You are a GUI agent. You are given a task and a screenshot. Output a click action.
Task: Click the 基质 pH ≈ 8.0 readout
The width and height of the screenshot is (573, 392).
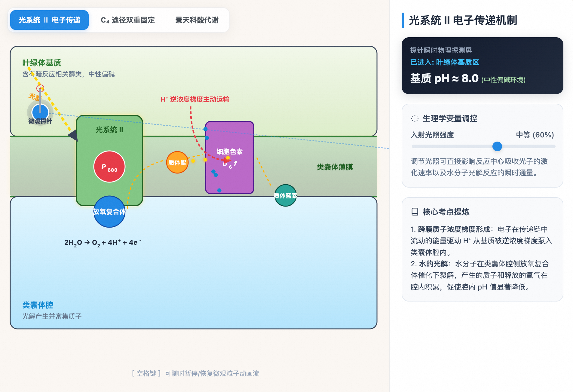444,78
